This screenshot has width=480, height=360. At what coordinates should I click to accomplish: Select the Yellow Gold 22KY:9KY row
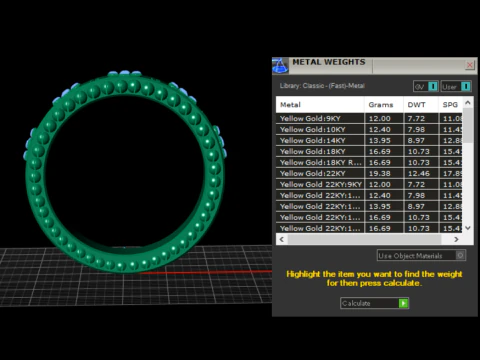pos(369,184)
